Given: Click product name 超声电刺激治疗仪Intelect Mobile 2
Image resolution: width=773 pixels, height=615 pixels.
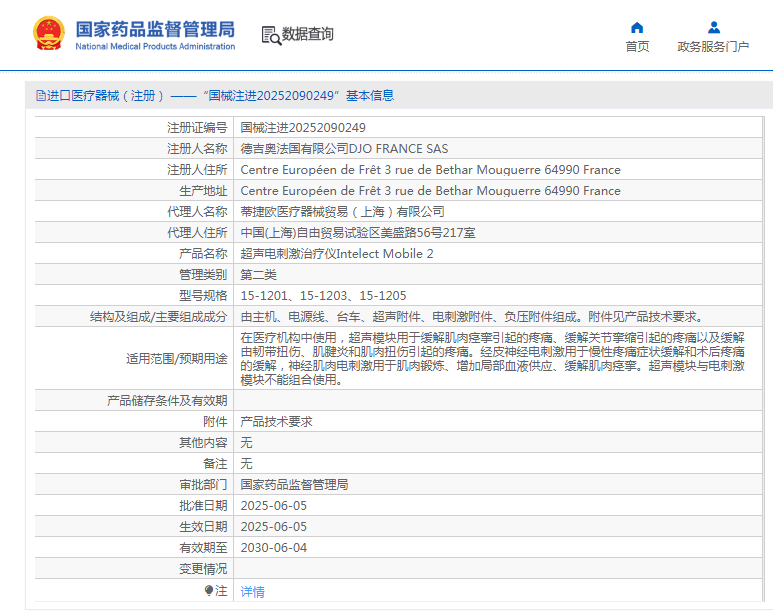Looking at the screenshot, I should [x=337, y=254].
